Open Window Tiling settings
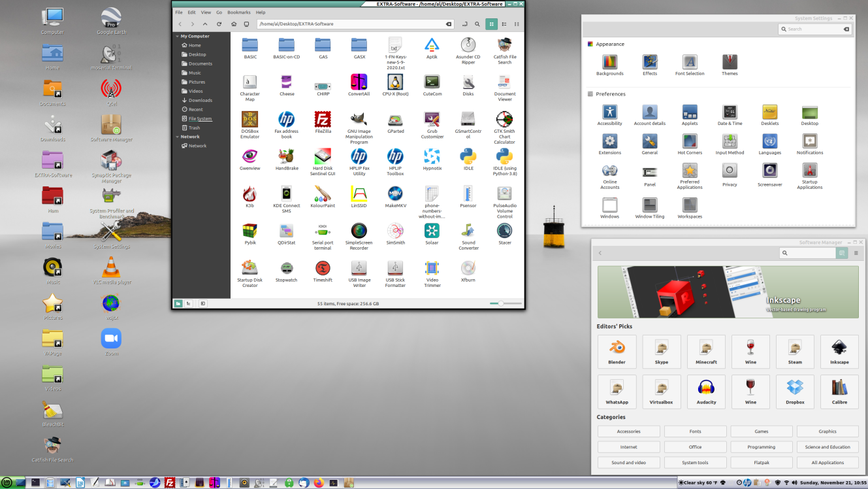Screen dimensions: 868x489 (x=649, y=205)
